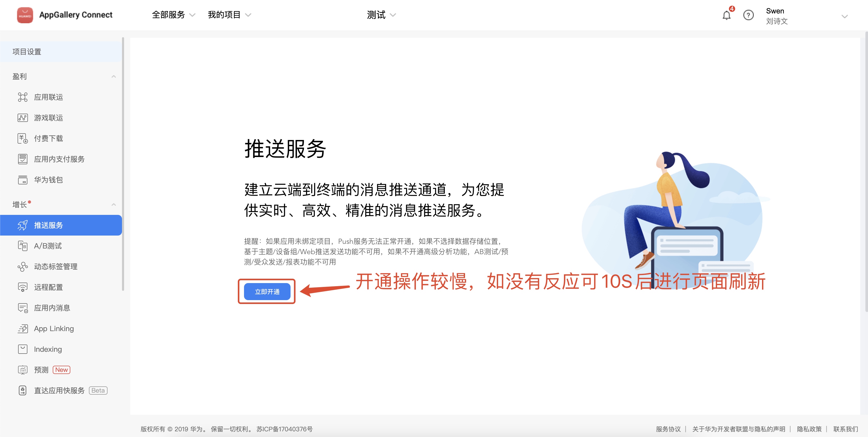This screenshot has width=868, height=437.
Task: Click the 直达应用快服务 sidebar icon
Action: (x=22, y=391)
